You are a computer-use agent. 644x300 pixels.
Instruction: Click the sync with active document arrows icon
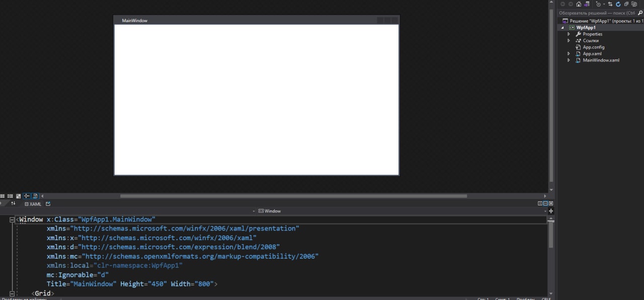point(610,4)
